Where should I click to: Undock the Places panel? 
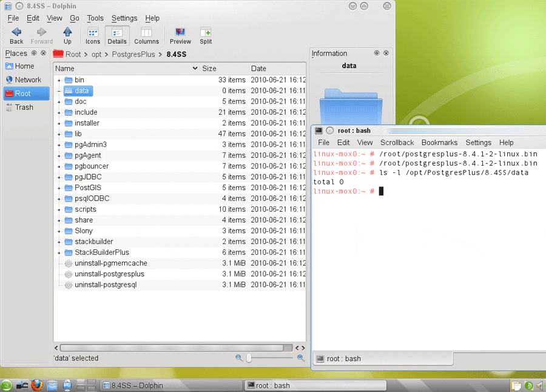click(x=34, y=53)
